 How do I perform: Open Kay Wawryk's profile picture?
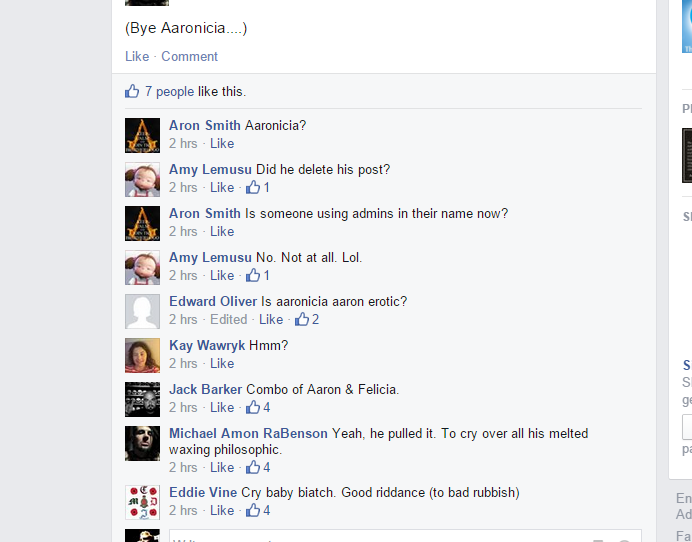pos(143,355)
